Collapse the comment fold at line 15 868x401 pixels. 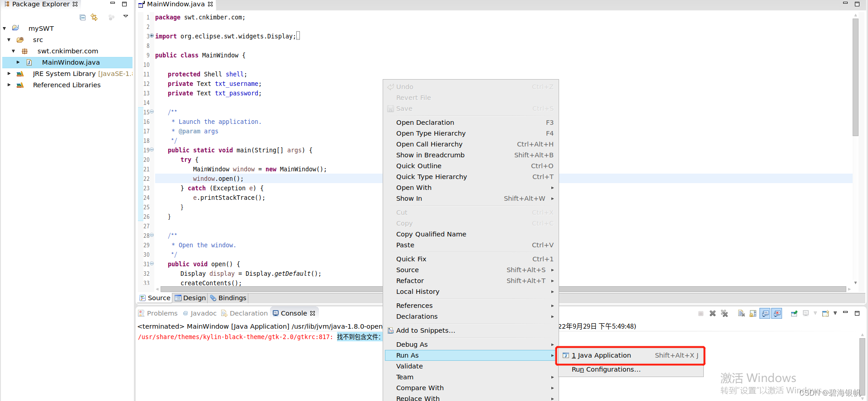152,112
